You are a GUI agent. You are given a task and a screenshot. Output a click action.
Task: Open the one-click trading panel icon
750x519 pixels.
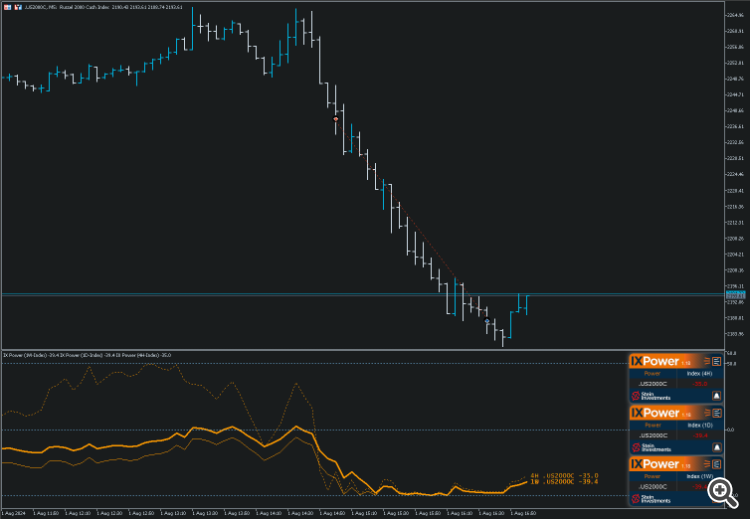click(x=7, y=7)
